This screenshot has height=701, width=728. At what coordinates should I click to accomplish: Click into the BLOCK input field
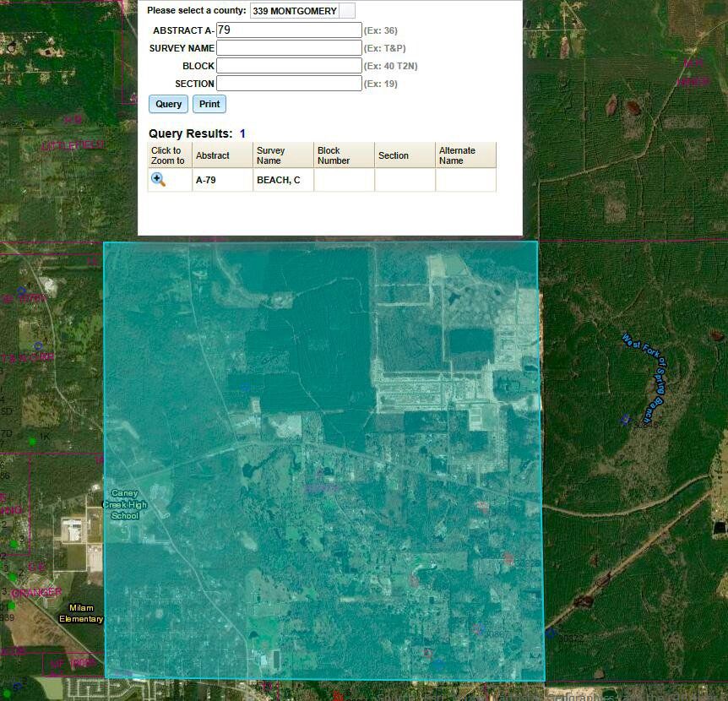[289, 66]
